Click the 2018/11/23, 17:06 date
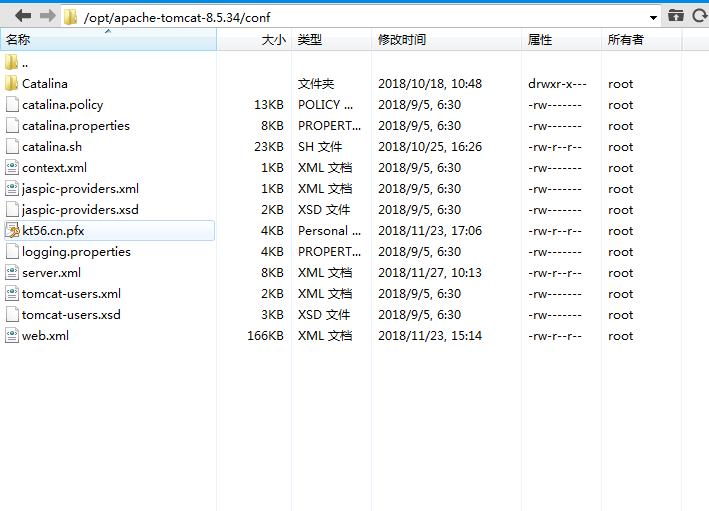Image resolution: width=709 pixels, height=511 pixels. point(430,231)
